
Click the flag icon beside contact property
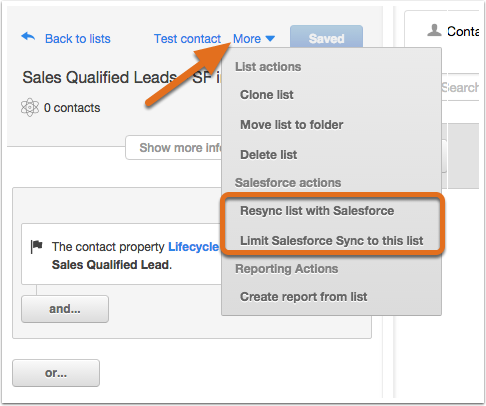click(x=36, y=247)
